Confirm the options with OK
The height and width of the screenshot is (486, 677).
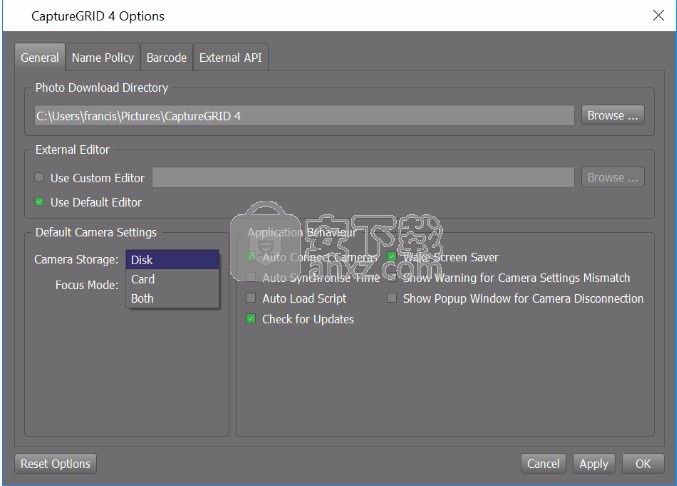point(643,464)
